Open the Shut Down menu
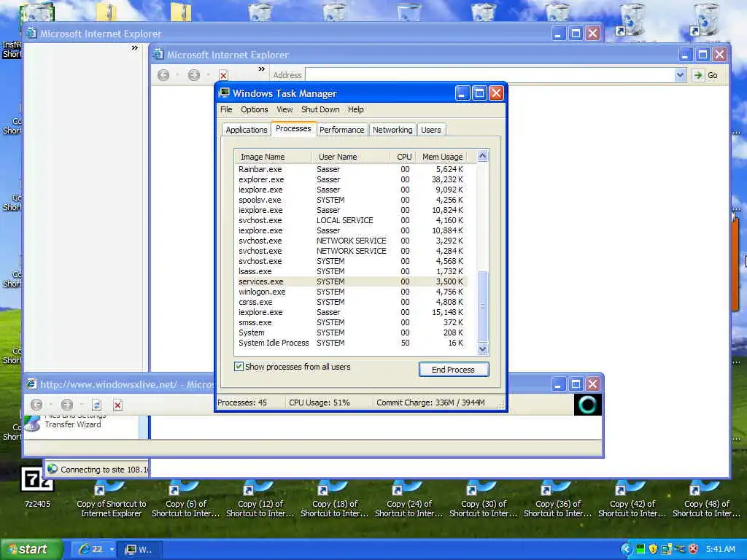Image resolution: width=747 pixels, height=560 pixels. tap(320, 109)
